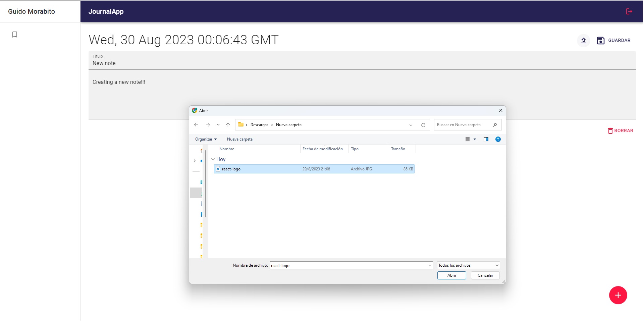Change view mode via the views chevron
The width and height of the screenshot is (644, 321).
pos(474,139)
